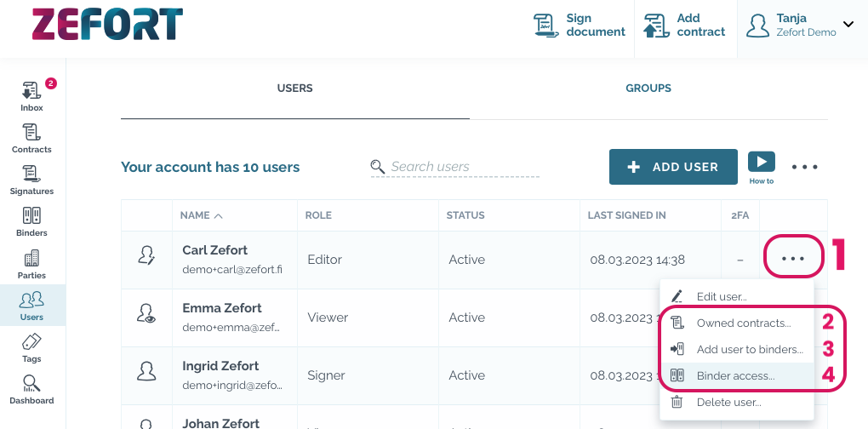868x429 pixels.
Task: Choose Delete user from the menu
Action: 737,403
